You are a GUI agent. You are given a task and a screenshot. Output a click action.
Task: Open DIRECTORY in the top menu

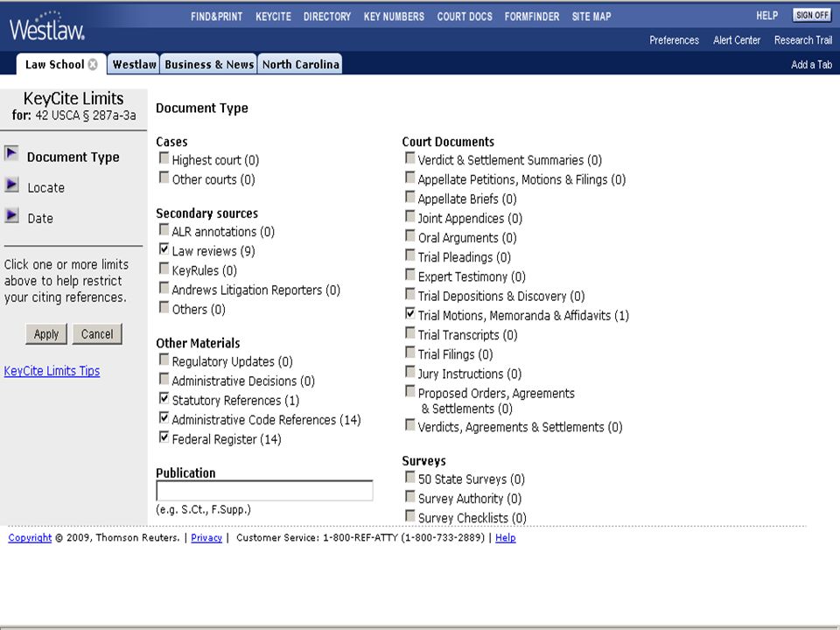[326, 17]
